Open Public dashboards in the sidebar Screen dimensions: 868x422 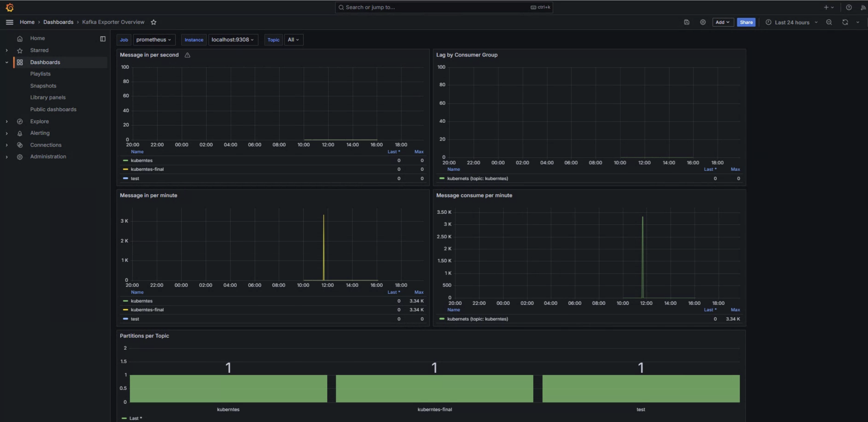pos(53,109)
